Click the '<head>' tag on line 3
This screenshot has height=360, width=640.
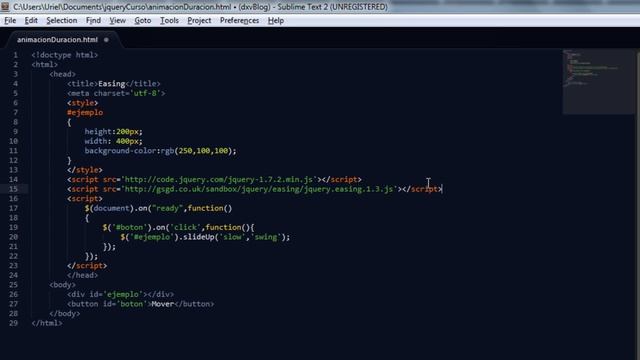tap(62, 74)
